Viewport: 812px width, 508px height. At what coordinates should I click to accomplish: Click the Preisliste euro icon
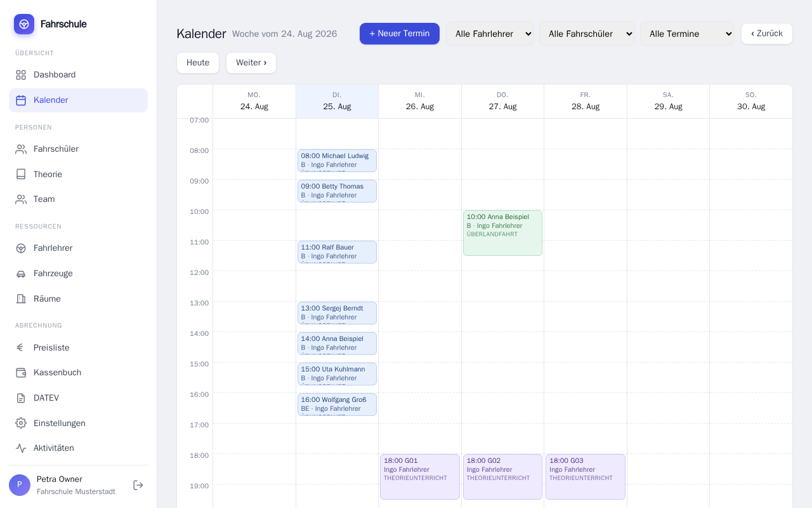click(21, 347)
